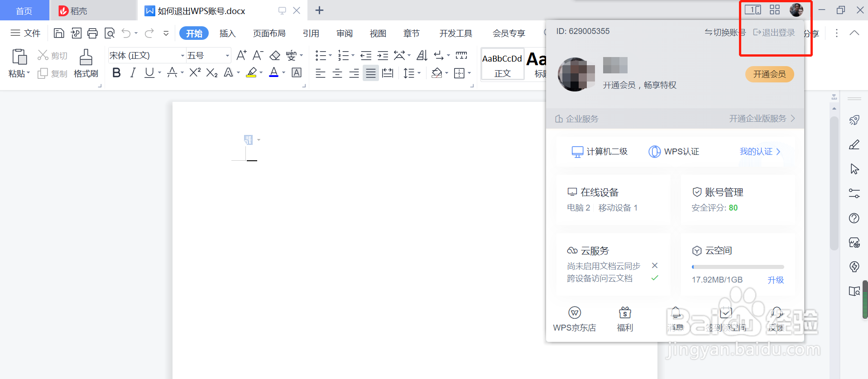Click the rocket icon in right sidebar
868x379 pixels.
[x=854, y=120]
